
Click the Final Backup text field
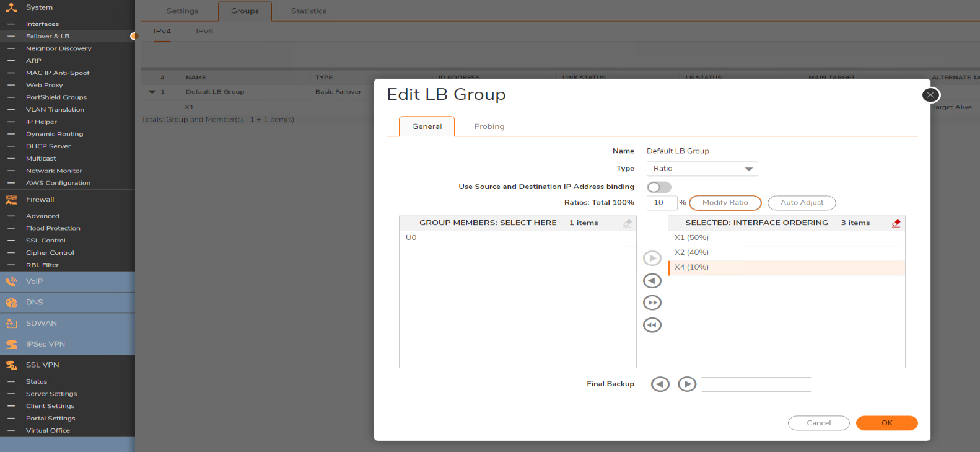point(756,384)
